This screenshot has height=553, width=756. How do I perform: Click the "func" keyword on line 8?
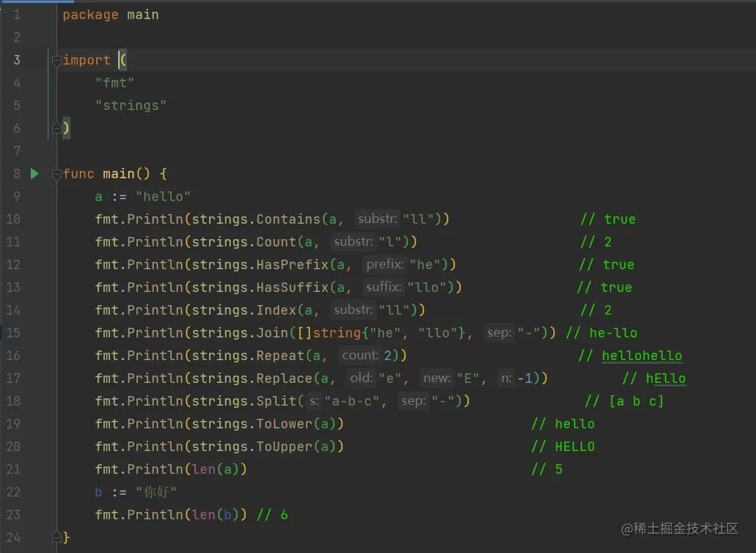78,174
